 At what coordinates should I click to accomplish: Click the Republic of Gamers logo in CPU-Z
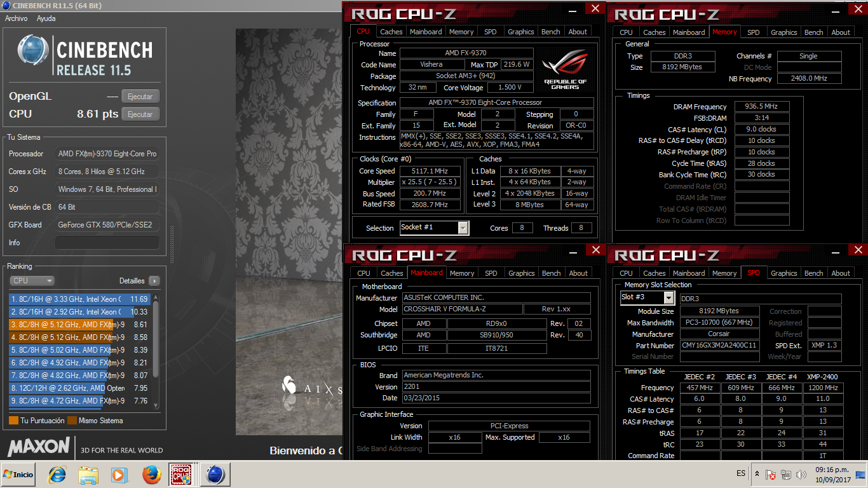pos(566,69)
